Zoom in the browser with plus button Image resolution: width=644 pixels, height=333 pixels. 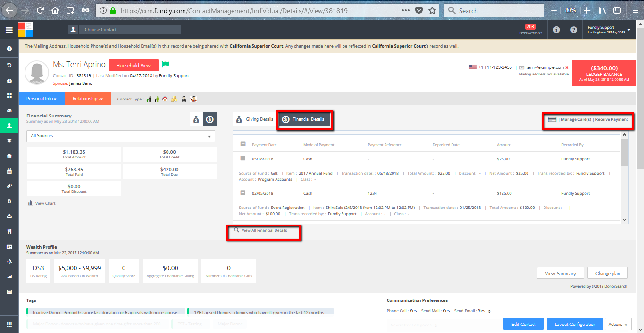click(x=586, y=10)
